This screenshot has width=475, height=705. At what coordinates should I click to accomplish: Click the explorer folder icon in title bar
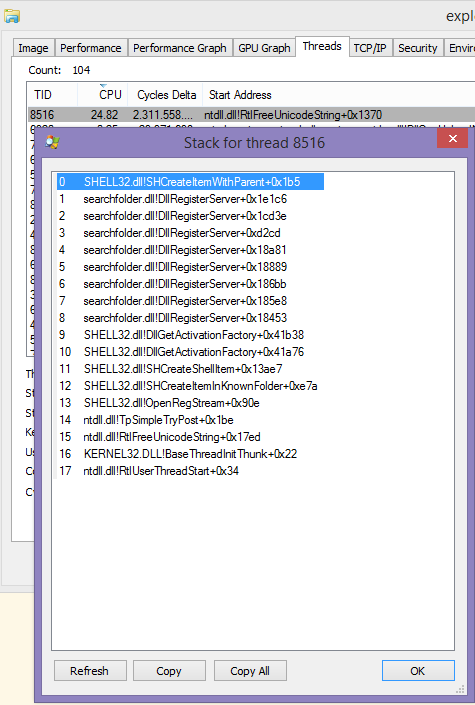12,17
